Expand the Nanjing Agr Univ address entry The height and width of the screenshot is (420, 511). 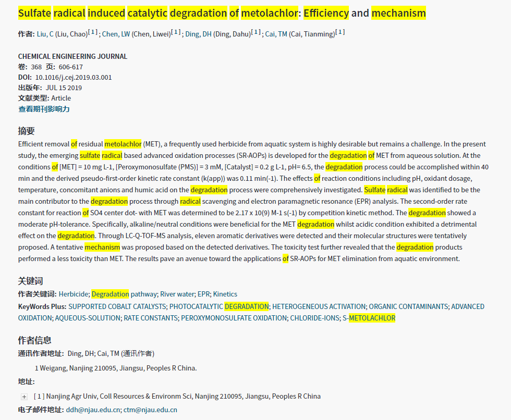(x=24, y=397)
